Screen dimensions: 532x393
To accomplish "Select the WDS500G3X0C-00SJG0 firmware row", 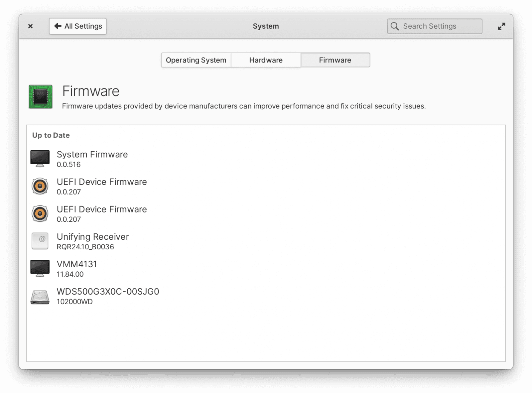I will click(108, 296).
